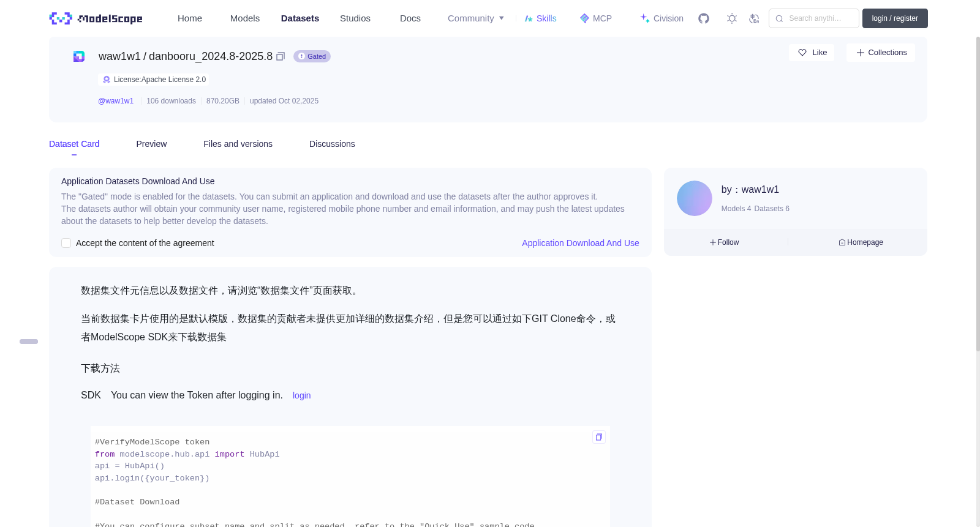Image resolution: width=980 pixels, height=527 pixels.
Task: Open the Skills navigation link
Action: (x=541, y=18)
